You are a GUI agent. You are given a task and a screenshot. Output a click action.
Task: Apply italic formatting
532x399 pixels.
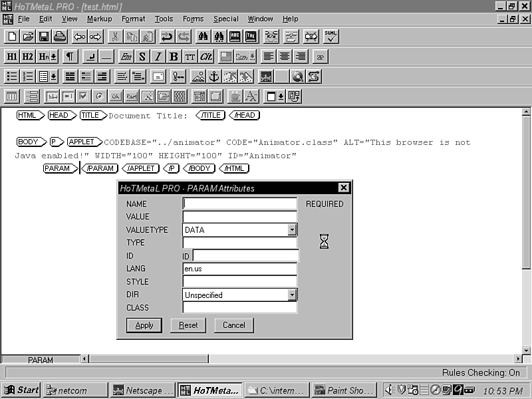[158, 57]
